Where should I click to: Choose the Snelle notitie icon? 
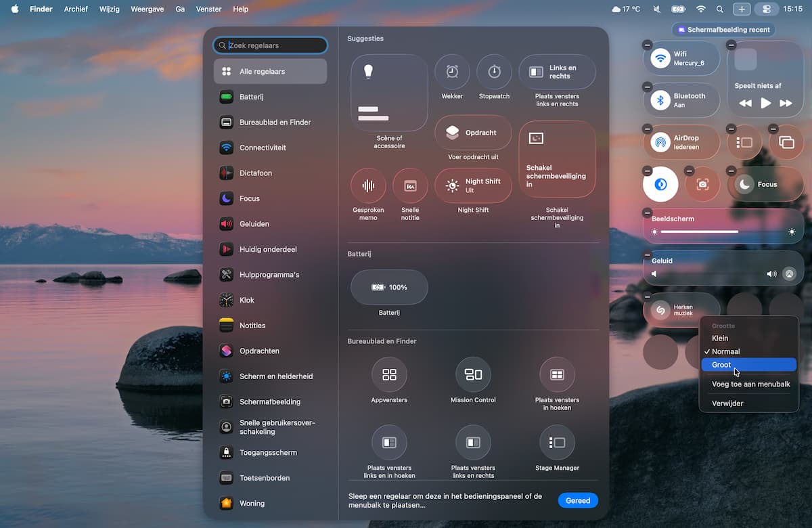point(410,185)
